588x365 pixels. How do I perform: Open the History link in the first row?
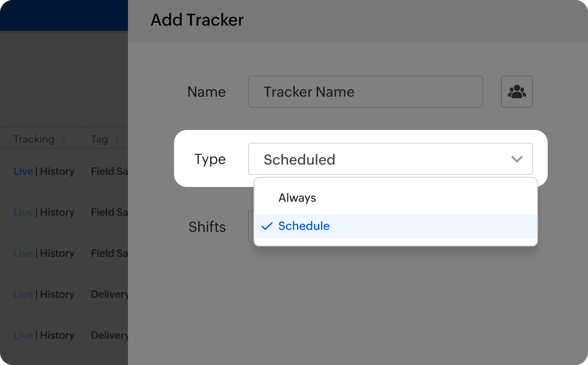click(x=57, y=171)
